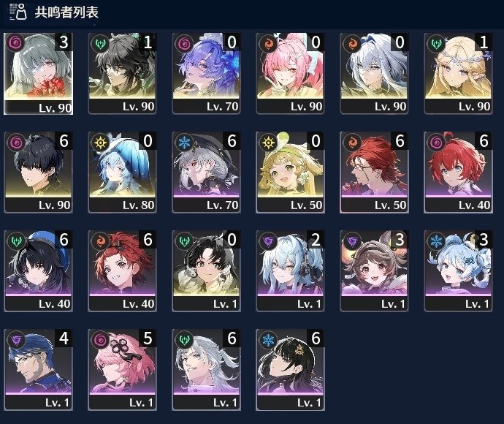This screenshot has height=424, width=504.
Task: Select the gray-haired eyepatch character Lv. 90
Action: tap(38, 74)
